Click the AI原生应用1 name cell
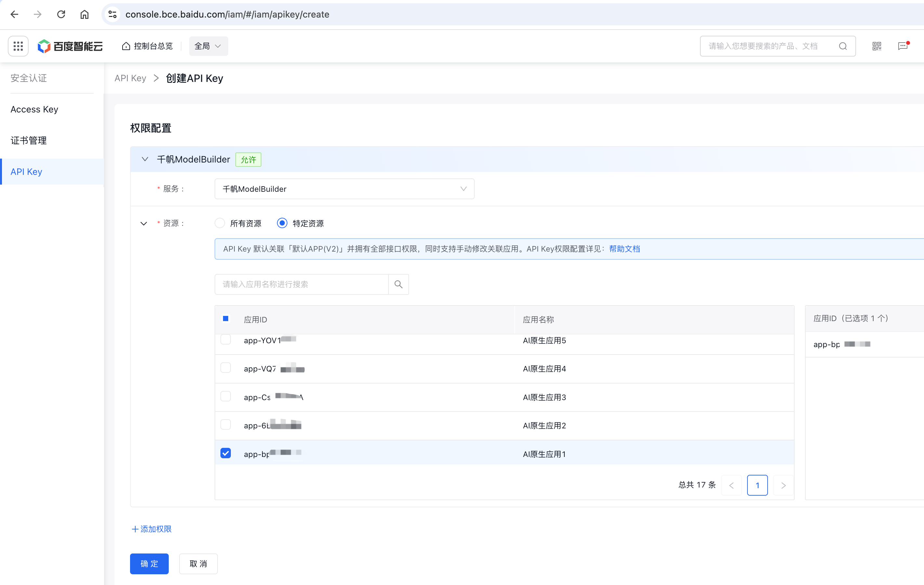The height and width of the screenshot is (585, 924). [x=544, y=454]
